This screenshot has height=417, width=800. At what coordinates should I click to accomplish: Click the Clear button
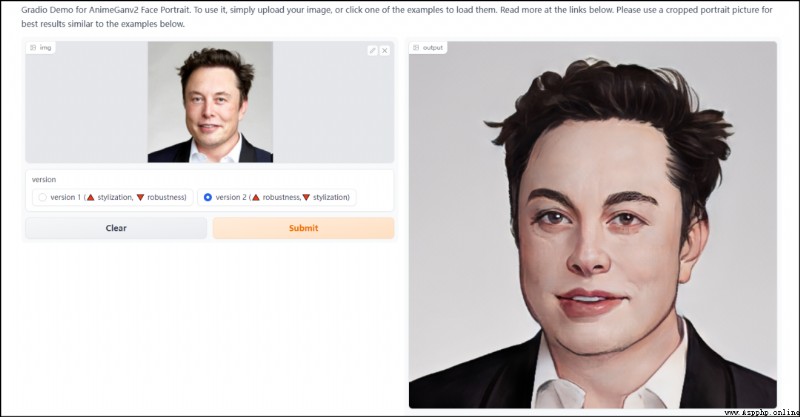[x=116, y=228]
